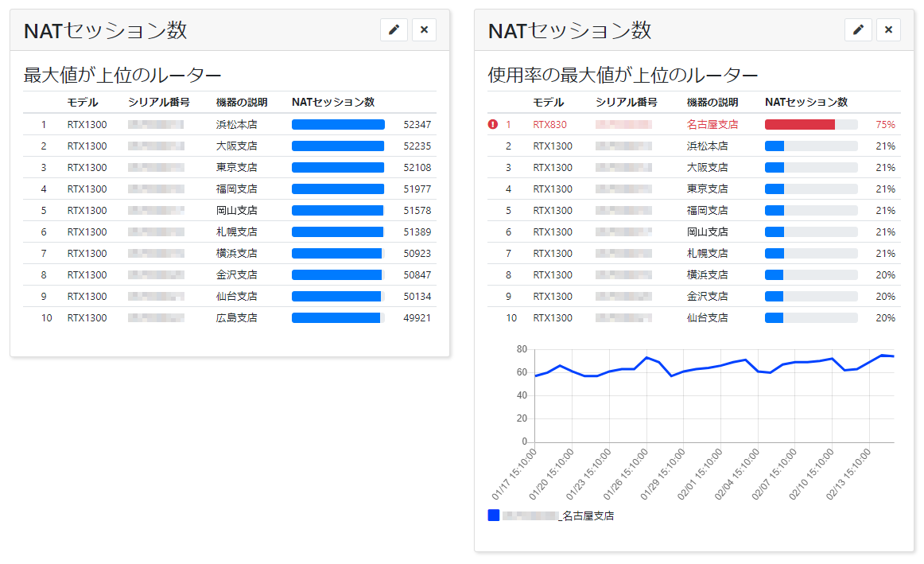Click the RTX830 model label in red
Screen dimensions: 924x564
tap(550, 124)
